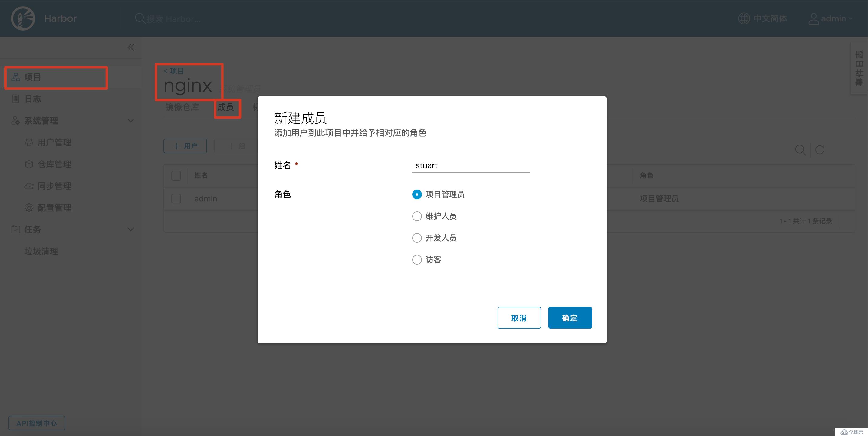Focus the 搜索 Harbor search field
The width and height of the screenshot is (868, 436).
coord(173,19)
